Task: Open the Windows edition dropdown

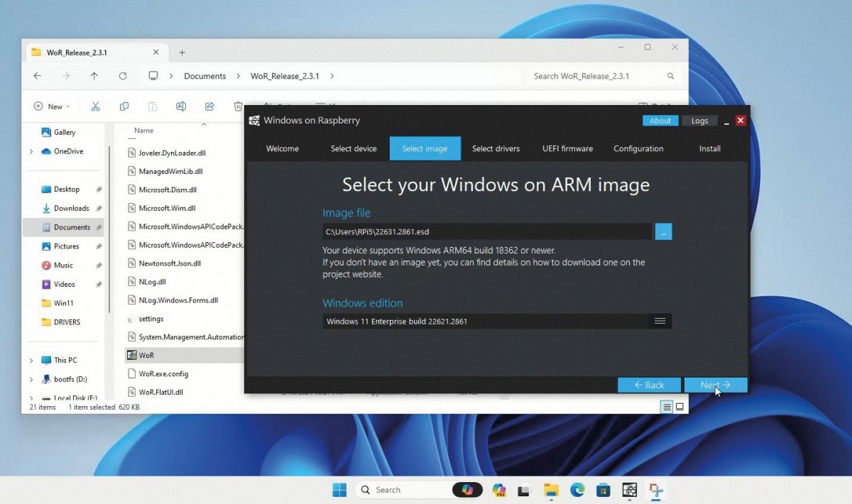Action: pyautogui.click(x=660, y=322)
